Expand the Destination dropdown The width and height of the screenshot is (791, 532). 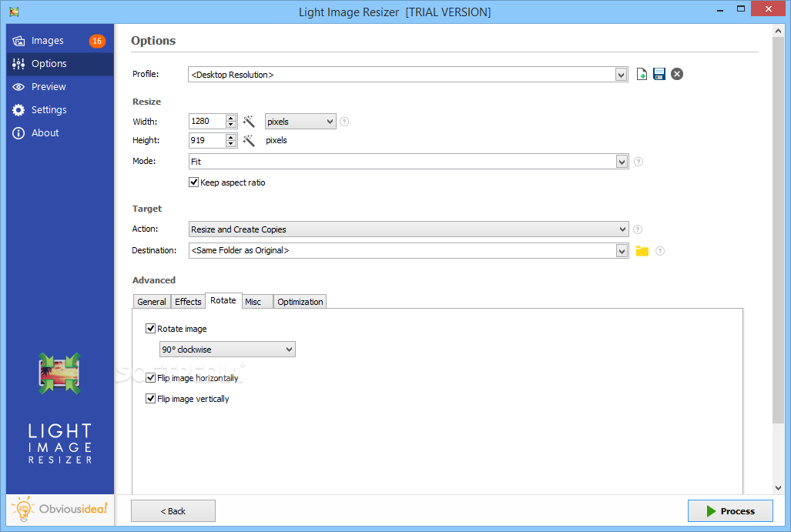pos(622,251)
